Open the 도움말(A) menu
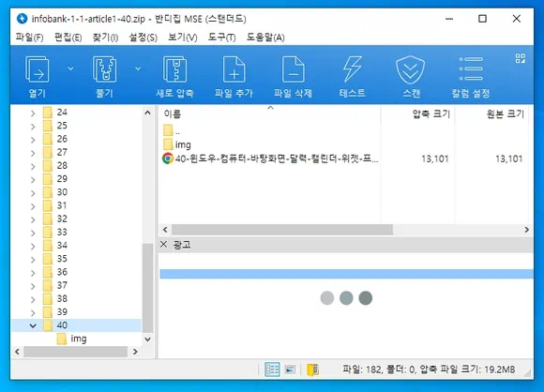Viewport: 544px width, 392px height. point(265,38)
